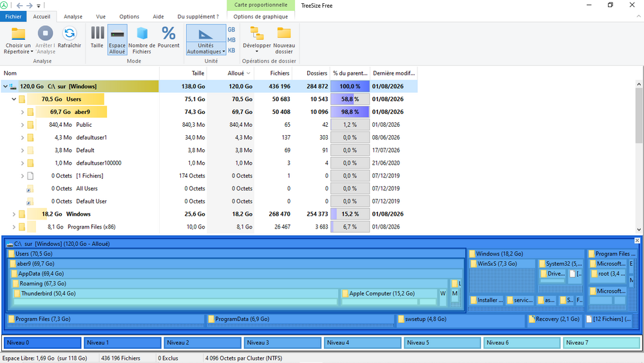Set unit to MB
Screen dimensions: 644x363
point(232,40)
